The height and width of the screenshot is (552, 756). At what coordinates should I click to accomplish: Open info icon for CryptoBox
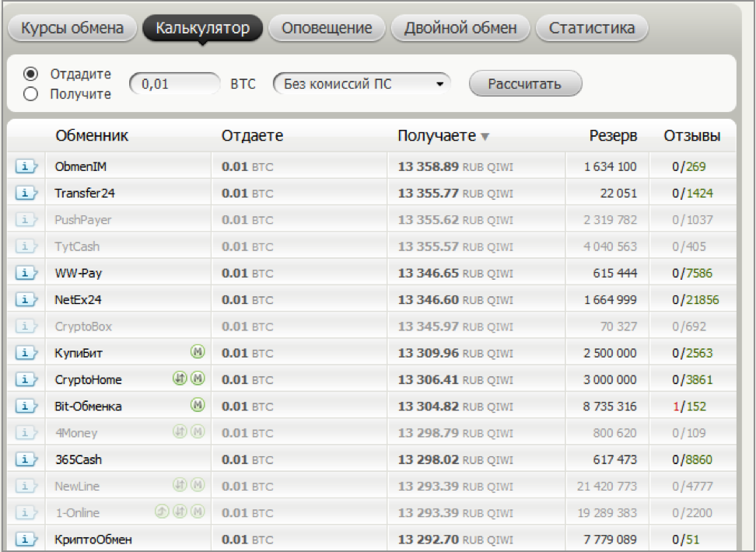point(26,327)
